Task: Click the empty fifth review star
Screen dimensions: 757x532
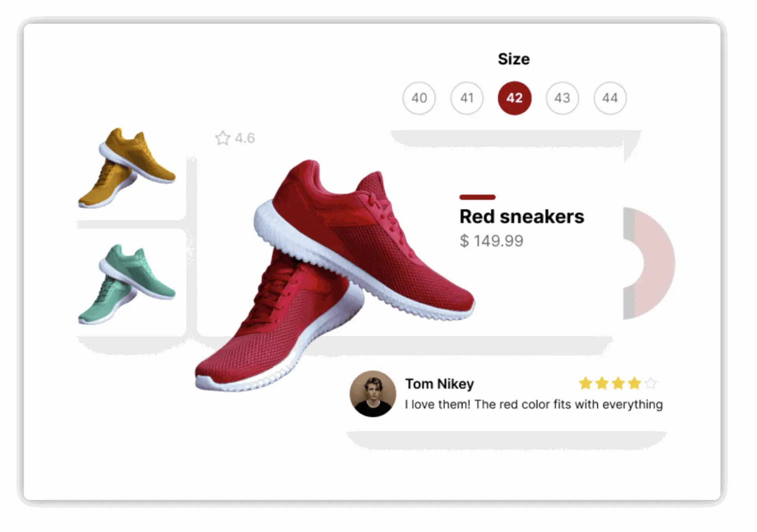Action: pos(651,383)
